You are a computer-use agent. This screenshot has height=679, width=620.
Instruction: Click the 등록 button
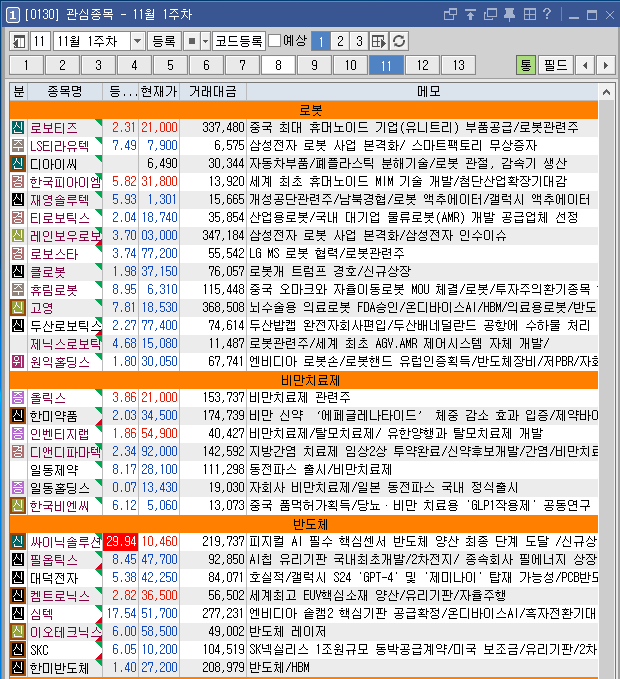point(163,41)
